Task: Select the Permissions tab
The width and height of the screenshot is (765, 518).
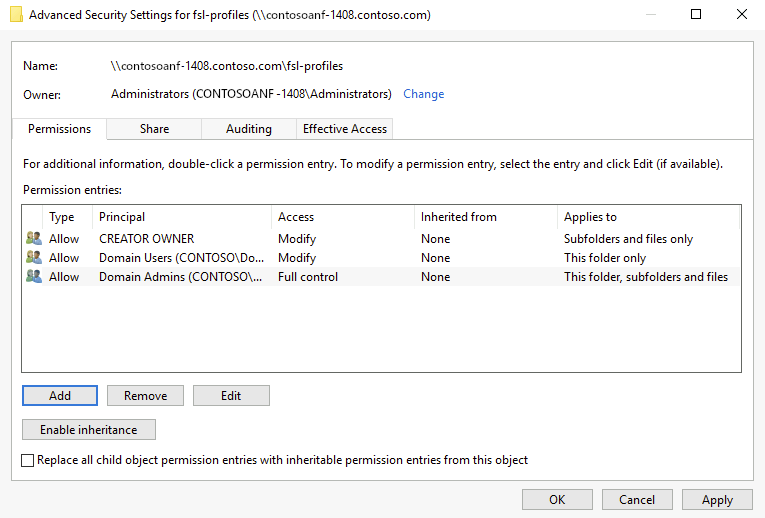Action: 60,129
